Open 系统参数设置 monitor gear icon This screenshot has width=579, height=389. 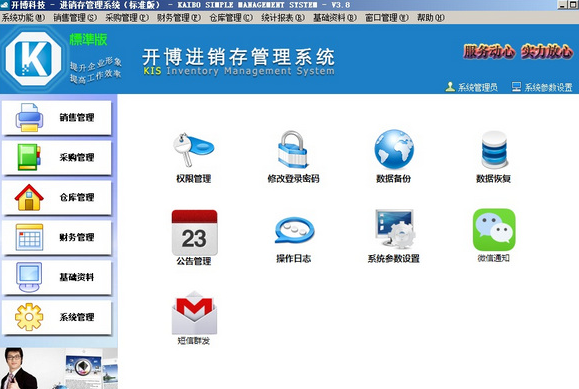pyautogui.click(x=394, y=229)
